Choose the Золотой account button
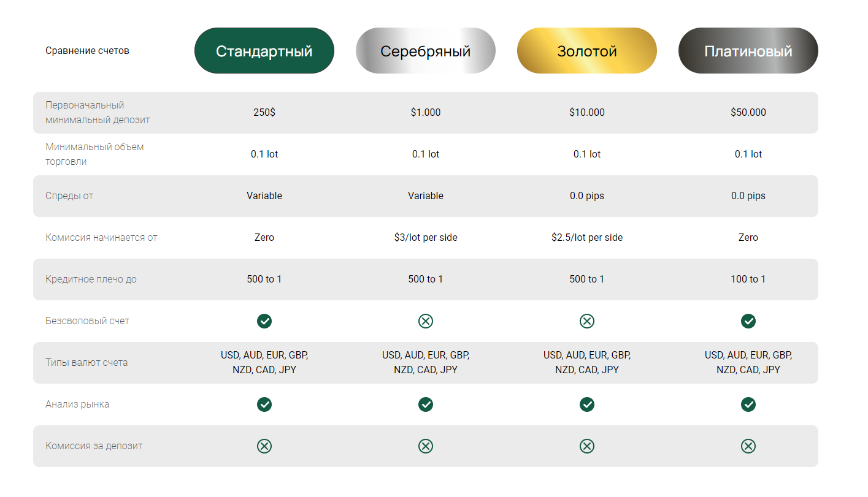868x497 pixels. pos(587,51)
